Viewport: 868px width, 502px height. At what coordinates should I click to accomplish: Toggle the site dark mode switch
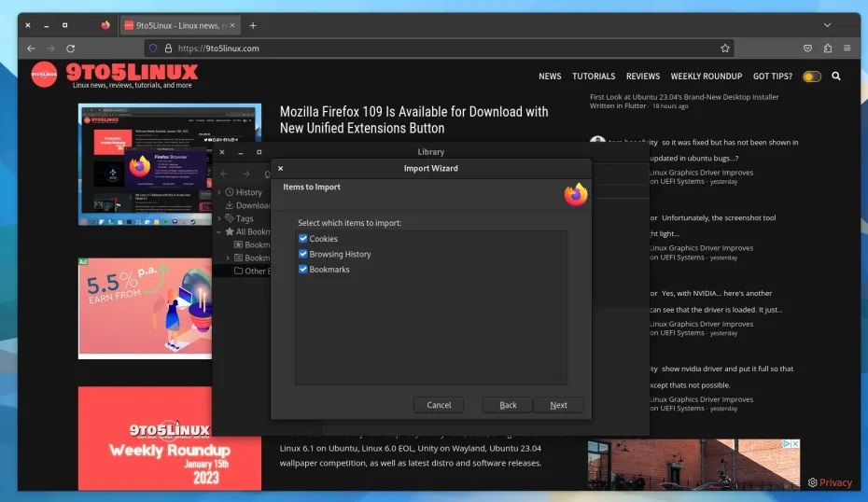(811, 77)
